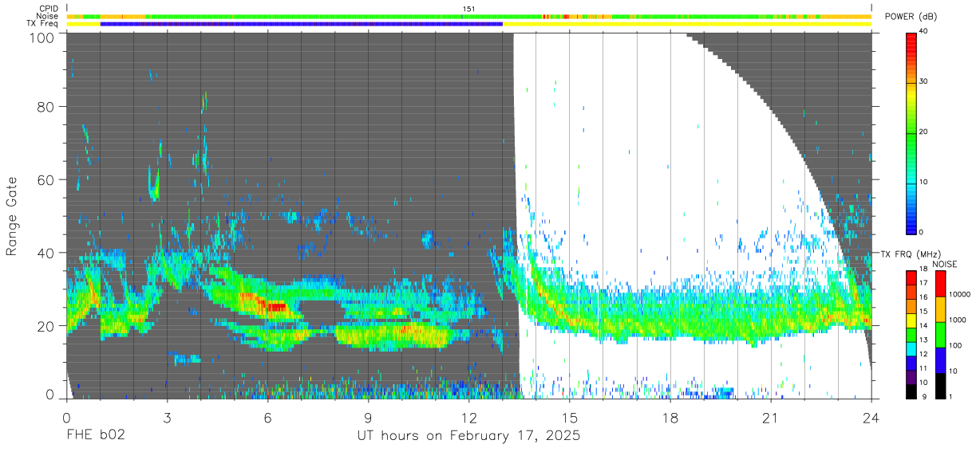Click the noise scale label 10000

tap(961, 294)
